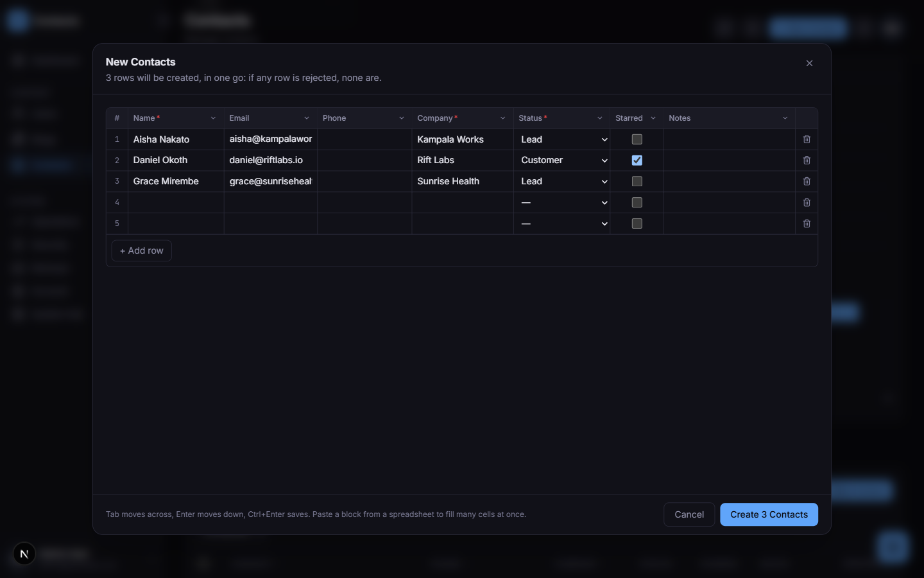This screenshot has width=924, height=578.
Task: Unstar the Daniel Okoth contact
Action: [x=637, y=161]
